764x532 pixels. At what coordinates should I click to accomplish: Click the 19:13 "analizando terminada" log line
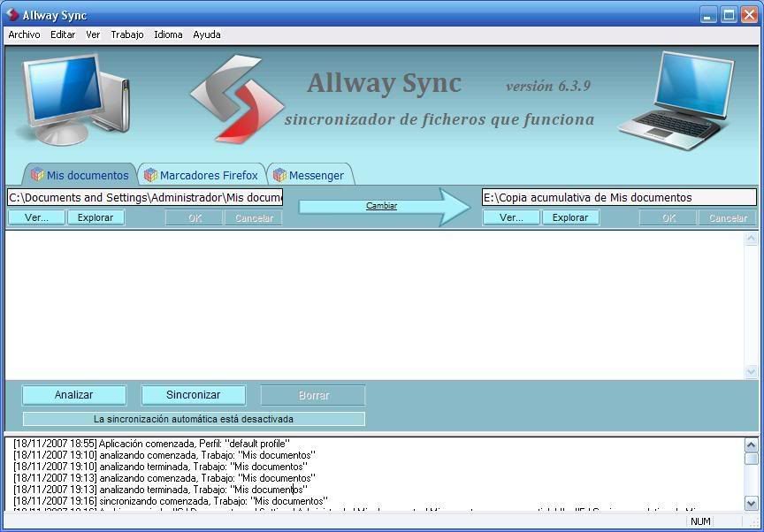point(160,490)
